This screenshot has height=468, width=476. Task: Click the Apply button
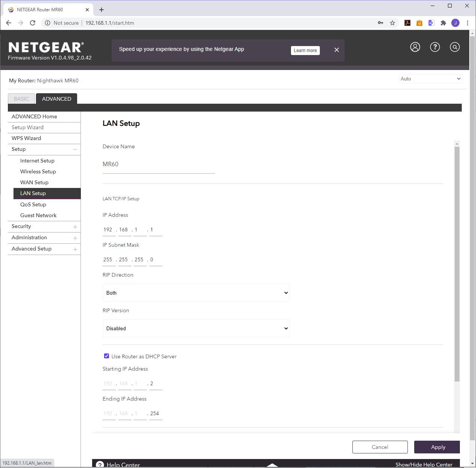(x=437, y=447)
